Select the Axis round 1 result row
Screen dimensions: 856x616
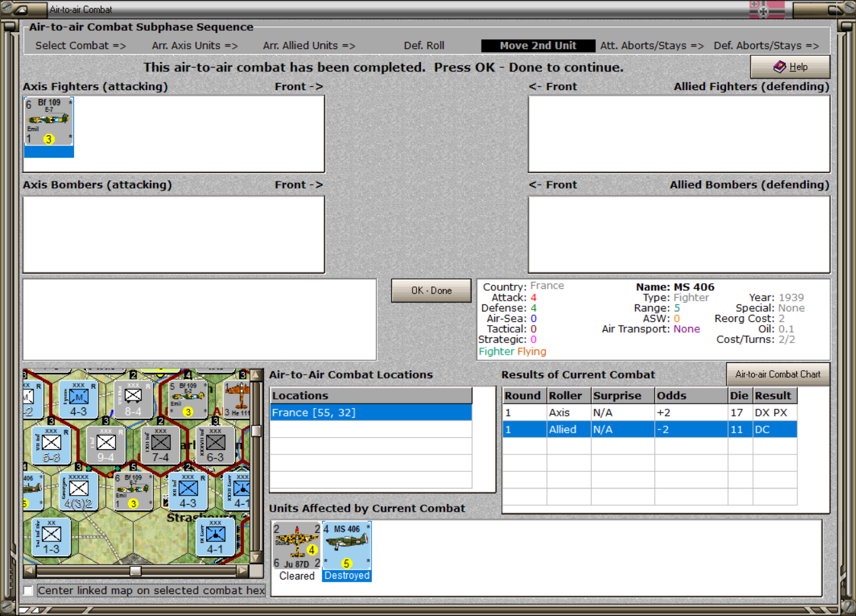pos(649,413)
